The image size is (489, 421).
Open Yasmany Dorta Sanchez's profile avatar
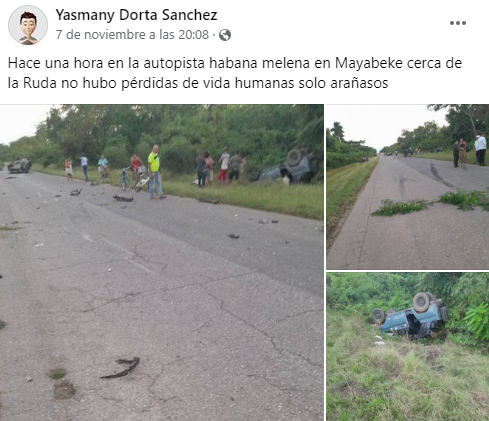point(28,25)
